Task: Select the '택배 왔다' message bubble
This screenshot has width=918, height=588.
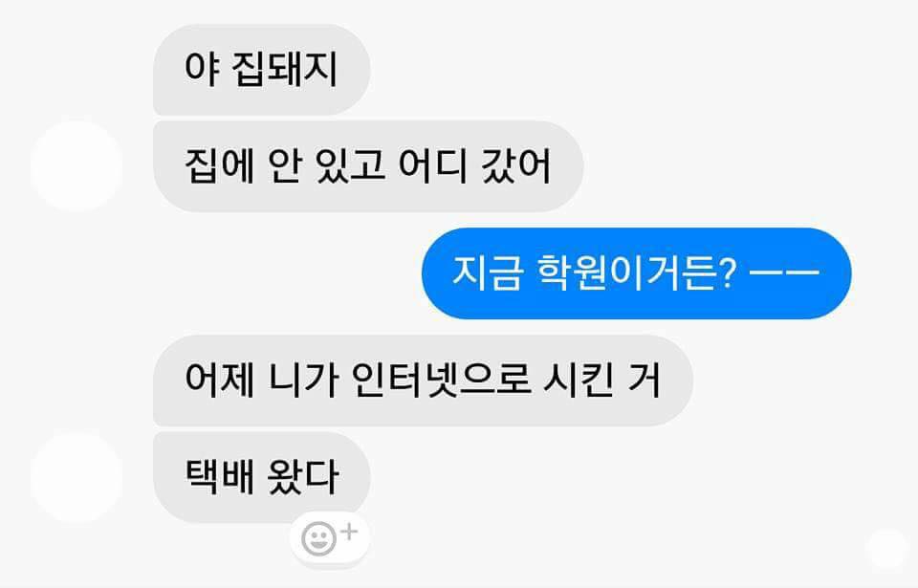Action: pos(262,477)
